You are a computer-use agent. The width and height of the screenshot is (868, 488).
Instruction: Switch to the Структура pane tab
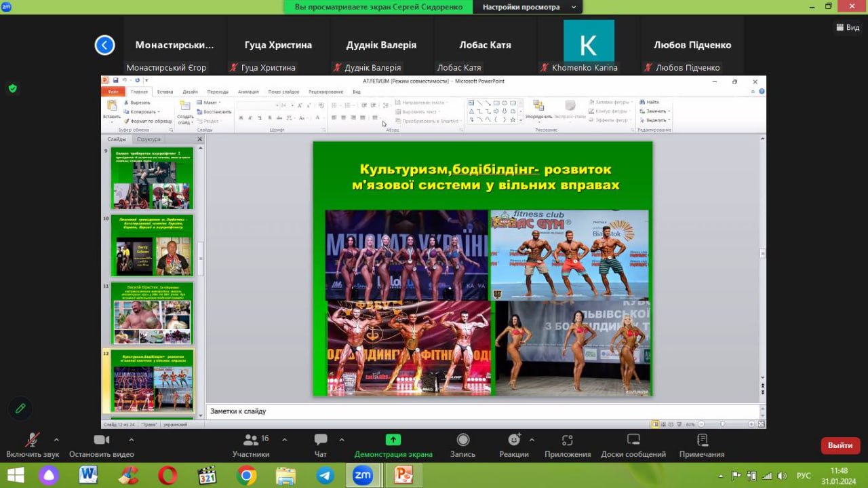coord(149,139)
